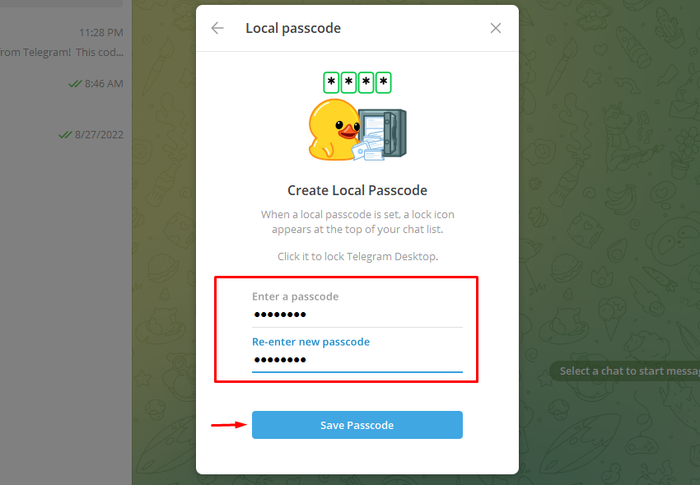
Task: Click the Click it to lock Telegram Desktop text
Action: [x=358, y=257]
